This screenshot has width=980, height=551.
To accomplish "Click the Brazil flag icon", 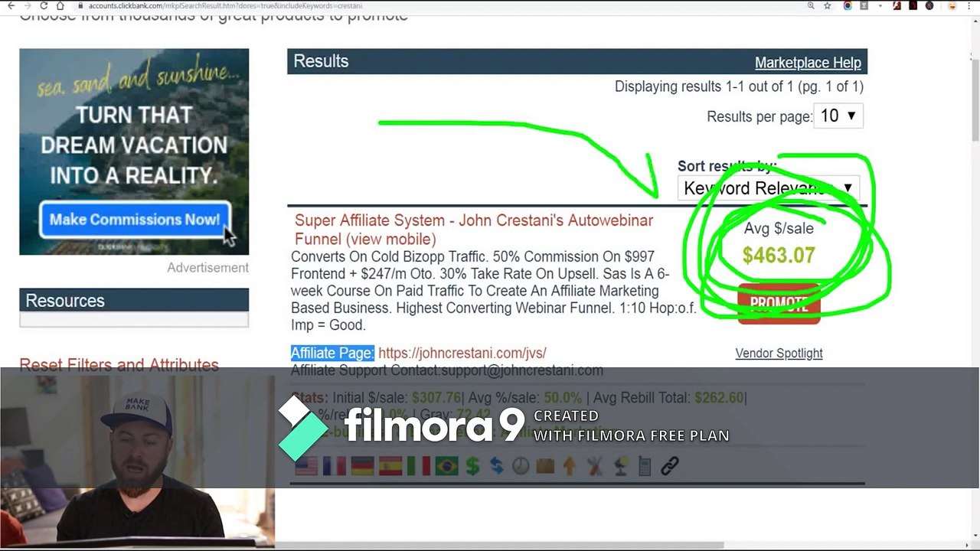I will [446, 465].
